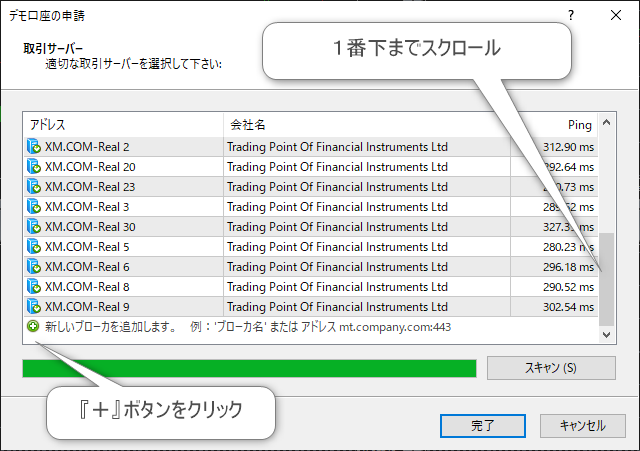
Task: Click server icon for XM.COM-Real 9
Action: 34,307
